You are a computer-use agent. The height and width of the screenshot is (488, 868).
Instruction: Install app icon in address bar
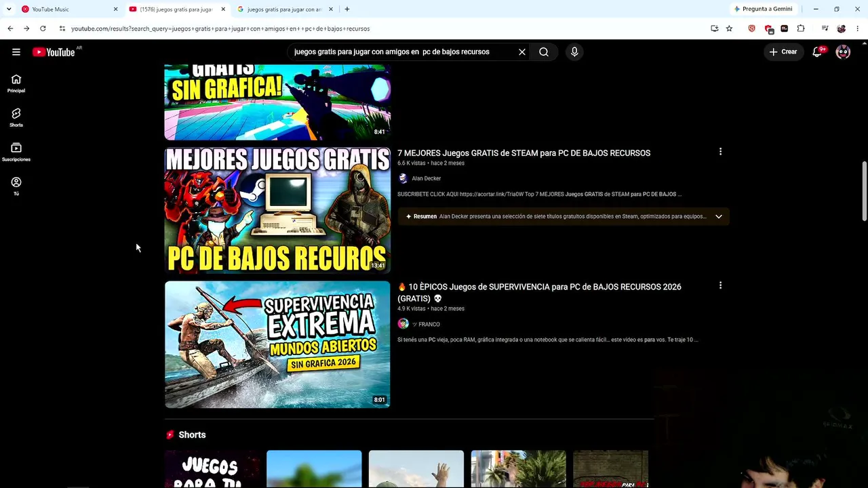(714, 28)
